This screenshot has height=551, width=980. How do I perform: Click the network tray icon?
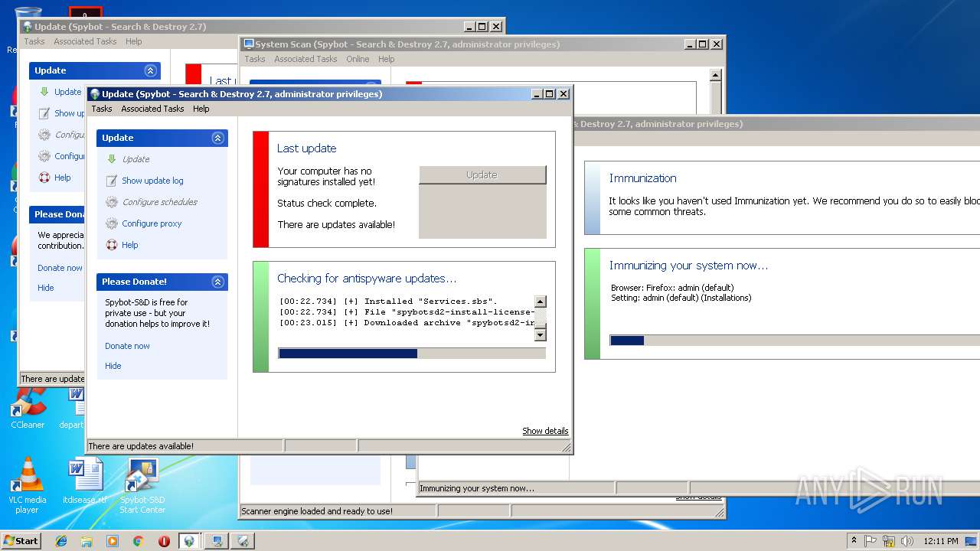click(889, 541)
